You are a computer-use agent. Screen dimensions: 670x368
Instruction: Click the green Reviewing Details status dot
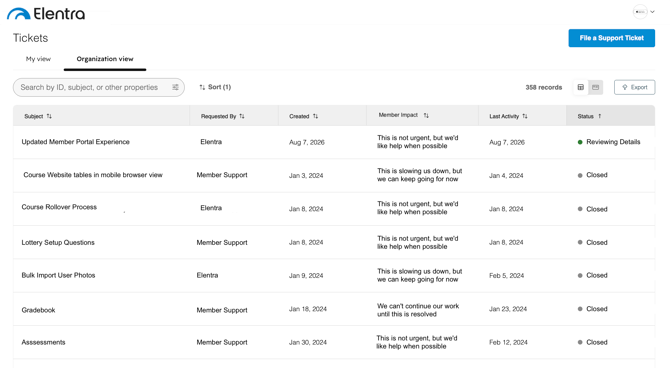580,142
